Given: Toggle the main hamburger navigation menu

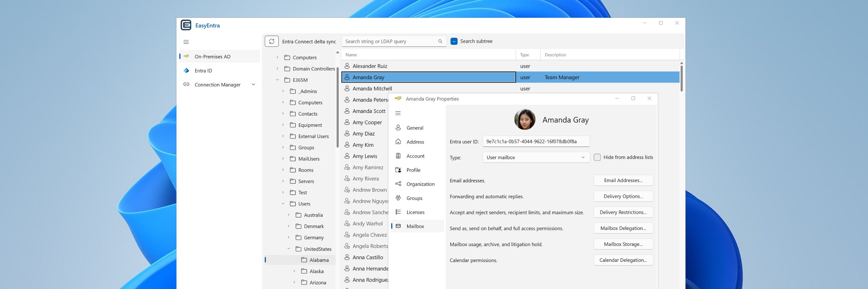Looking at the screenshot, I should point(186,42).
